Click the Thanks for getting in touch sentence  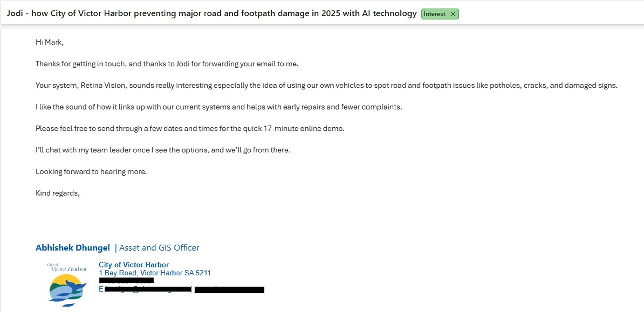pyautogui.click(x=167, y=64)
